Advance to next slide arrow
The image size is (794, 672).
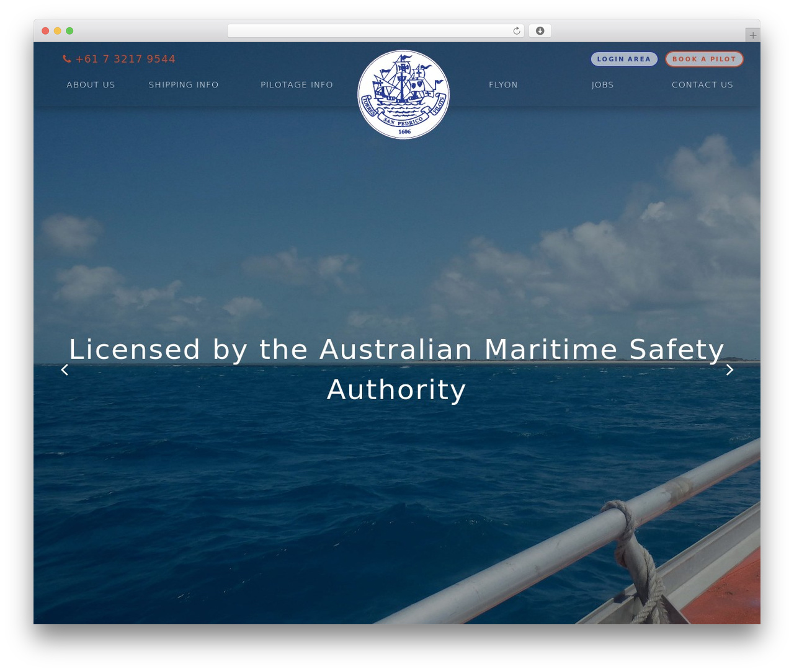(x=729, y=369)
